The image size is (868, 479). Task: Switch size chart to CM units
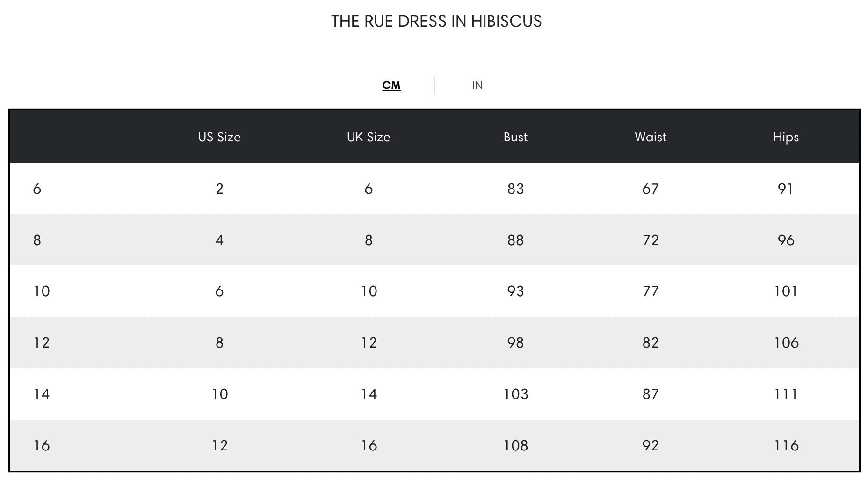391,85
